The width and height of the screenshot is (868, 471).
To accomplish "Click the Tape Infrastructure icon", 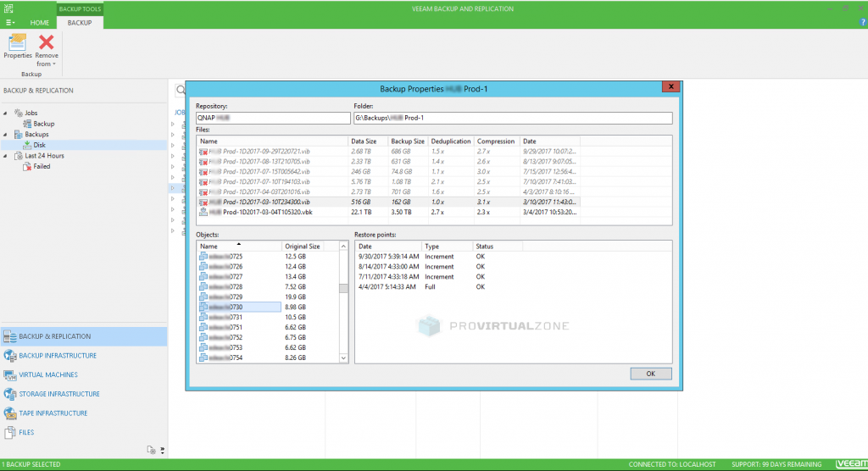I will pos(10,413).
